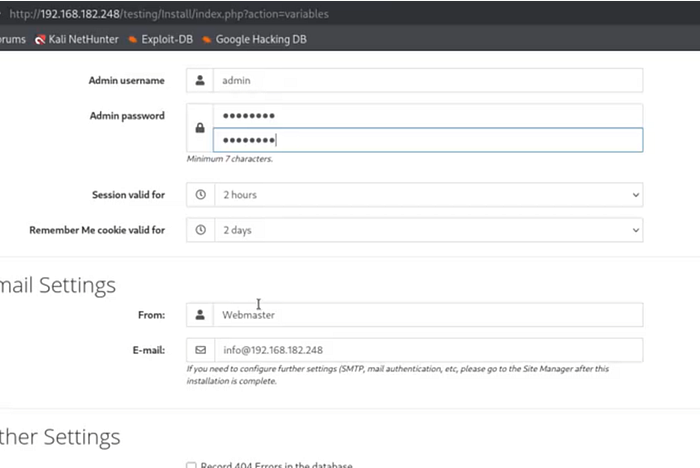Open the Remember Me cookie valid for dropdown
Viewport: 700px width, 468px height.
(429, 230)
